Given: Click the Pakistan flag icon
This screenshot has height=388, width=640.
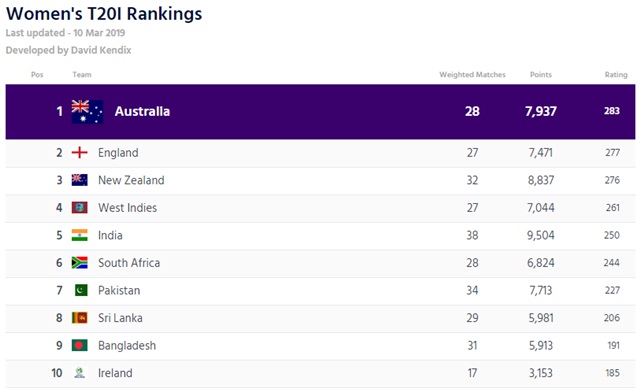Looking at the screenshot, I should click(x=81, y=290).
